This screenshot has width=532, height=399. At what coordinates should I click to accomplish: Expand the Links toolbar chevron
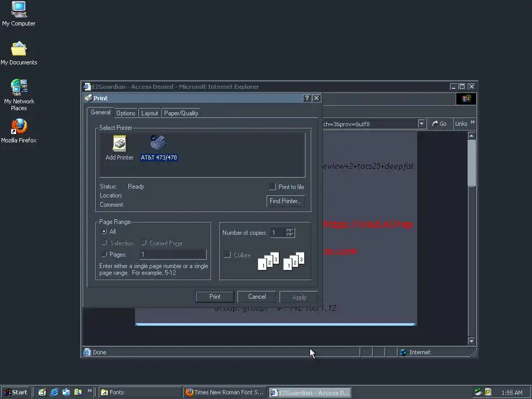[x=473, y=122]
